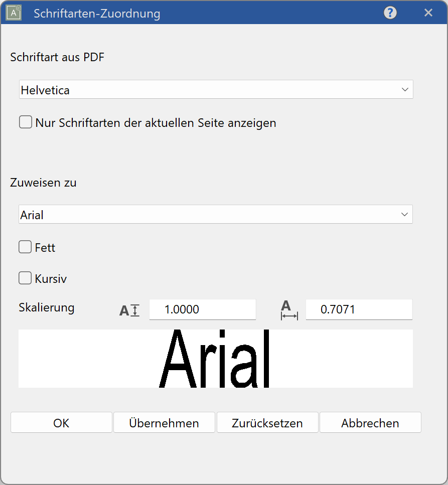Open the Zuweisen zu font dropdown
Screen dimensions: 448x485
[216, 214]
